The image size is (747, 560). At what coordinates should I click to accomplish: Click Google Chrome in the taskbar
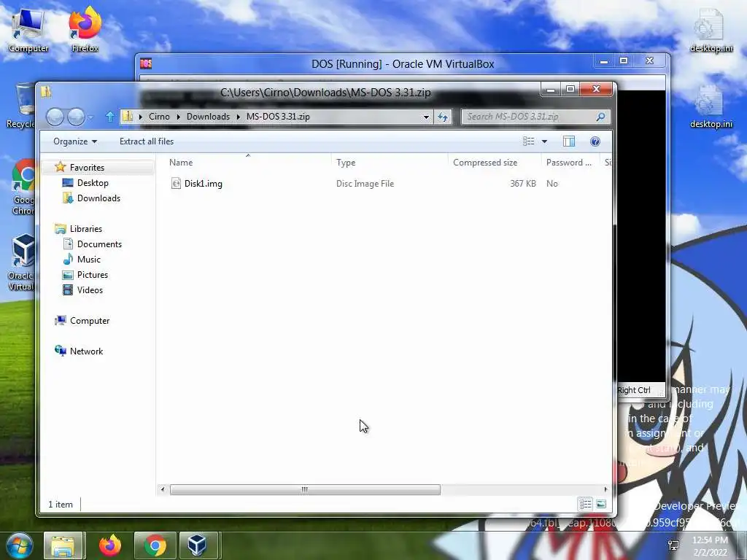tap(155, 545)
